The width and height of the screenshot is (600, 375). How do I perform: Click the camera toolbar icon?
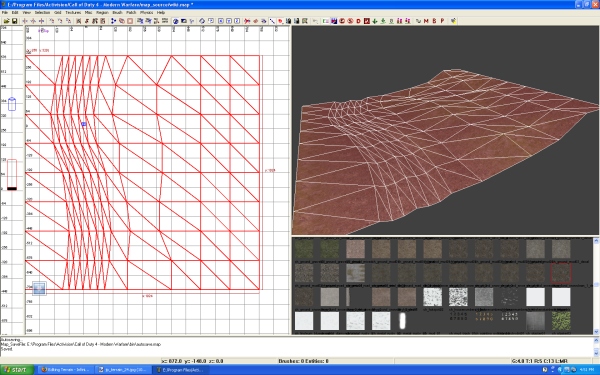184,21
